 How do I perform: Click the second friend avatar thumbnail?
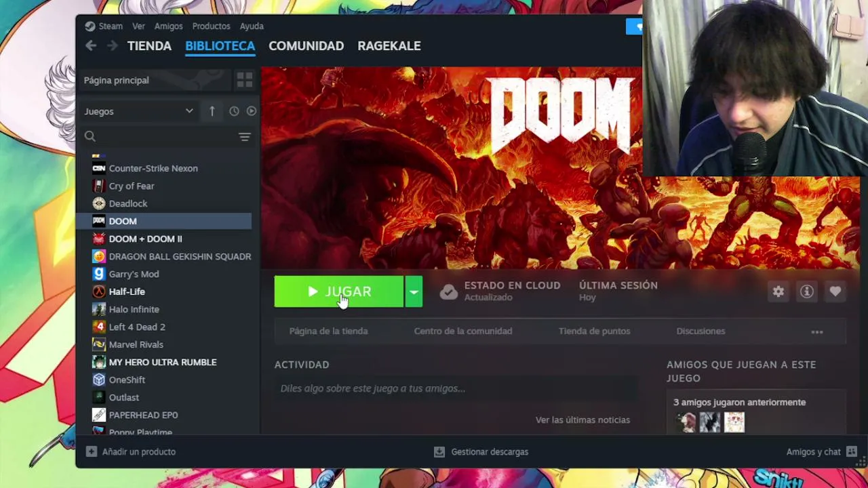coord(710,422)
